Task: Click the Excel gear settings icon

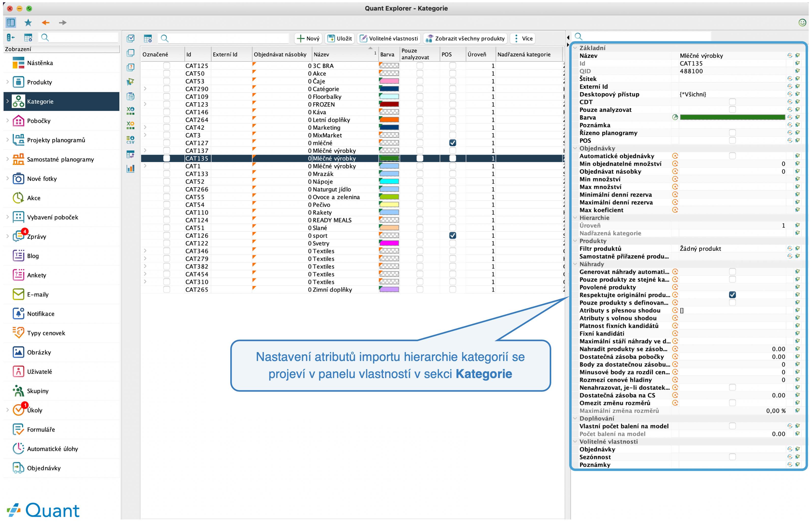Action: [130, 125]
